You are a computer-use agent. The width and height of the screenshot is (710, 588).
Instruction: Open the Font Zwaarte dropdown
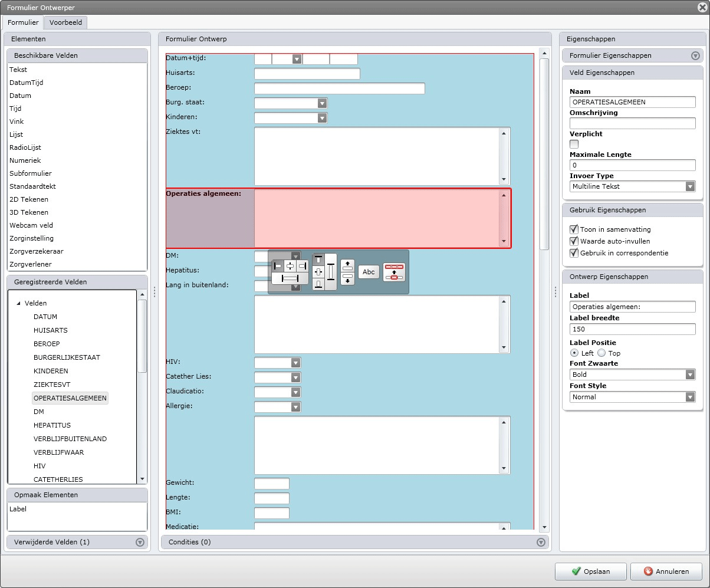690,375
